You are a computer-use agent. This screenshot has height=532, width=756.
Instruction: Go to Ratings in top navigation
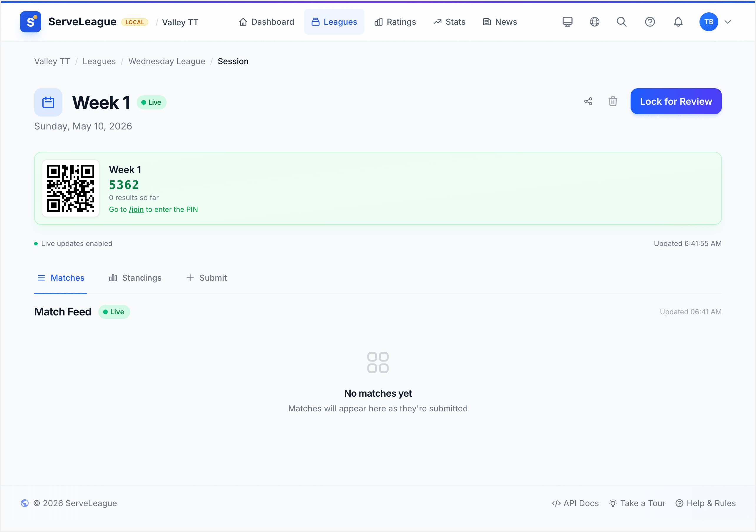[x=395, y=22]
